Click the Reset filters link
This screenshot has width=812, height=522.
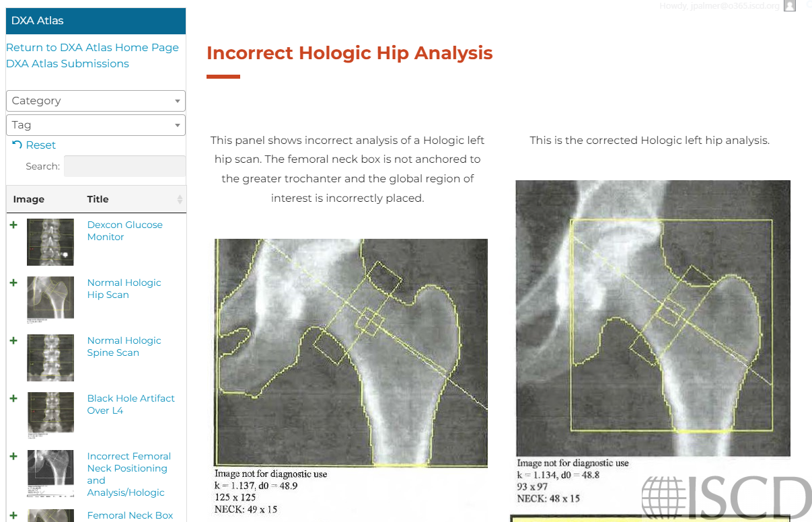34,145
